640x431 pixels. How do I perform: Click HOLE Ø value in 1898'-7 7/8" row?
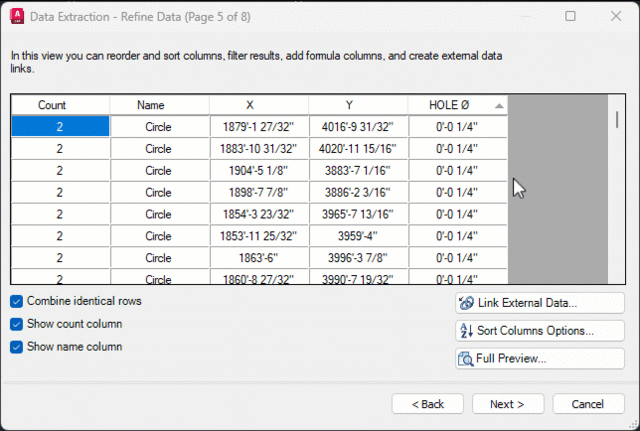point(457,192)
